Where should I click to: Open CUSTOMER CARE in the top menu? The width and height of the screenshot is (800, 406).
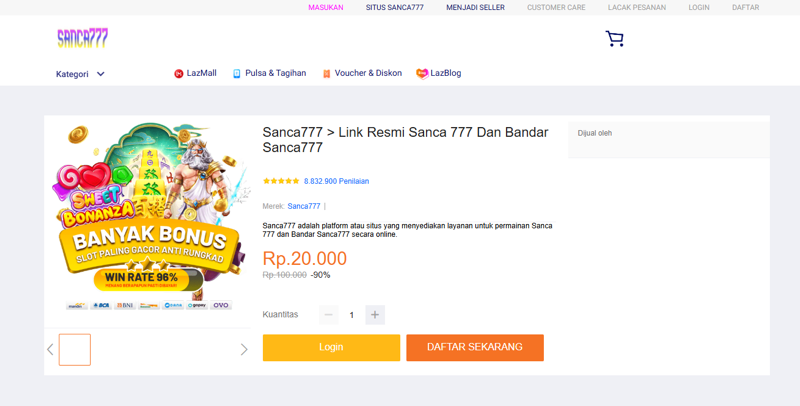[x=556, y=7]
